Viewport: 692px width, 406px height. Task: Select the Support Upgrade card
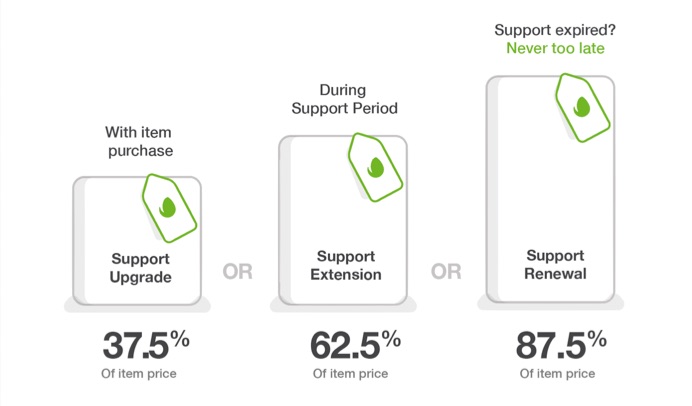tap(137, 241)
